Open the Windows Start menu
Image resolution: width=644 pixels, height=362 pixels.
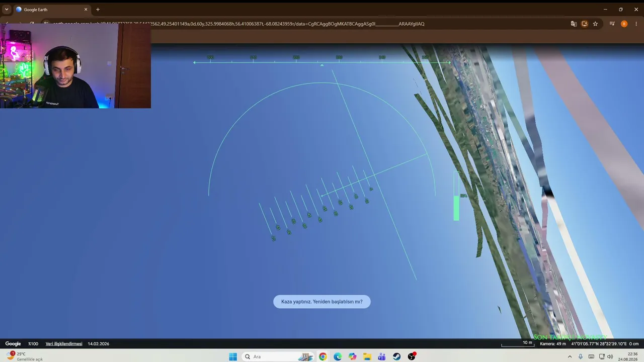pyautogui.click(x=233, y=356)
